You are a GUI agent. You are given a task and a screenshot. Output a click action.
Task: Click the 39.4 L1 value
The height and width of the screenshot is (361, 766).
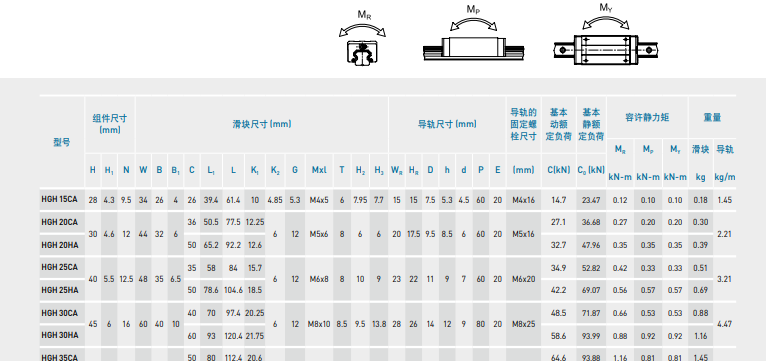click(211, 200)
